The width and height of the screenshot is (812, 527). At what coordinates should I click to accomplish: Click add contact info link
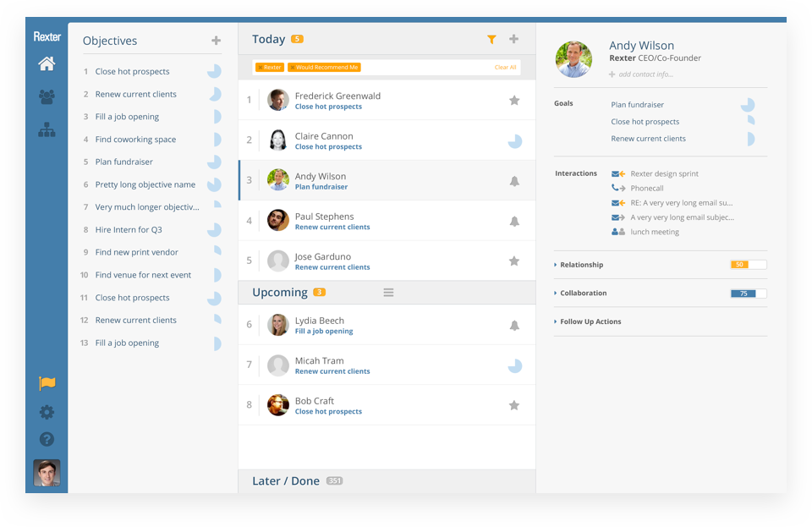641,74
